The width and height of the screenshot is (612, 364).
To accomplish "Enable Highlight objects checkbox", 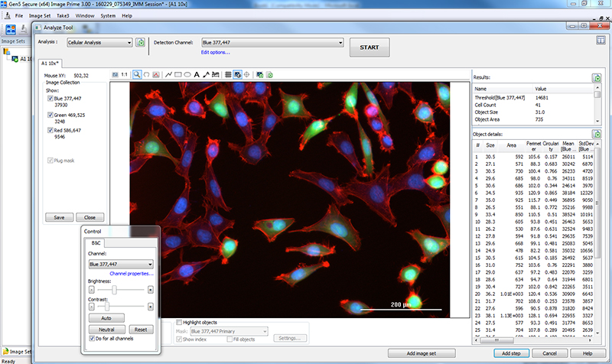I will tap(180, 322).
